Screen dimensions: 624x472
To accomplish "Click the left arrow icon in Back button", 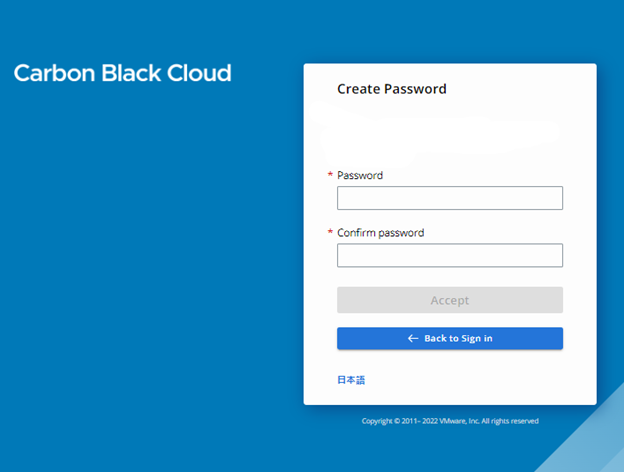I will click(413, 338).
